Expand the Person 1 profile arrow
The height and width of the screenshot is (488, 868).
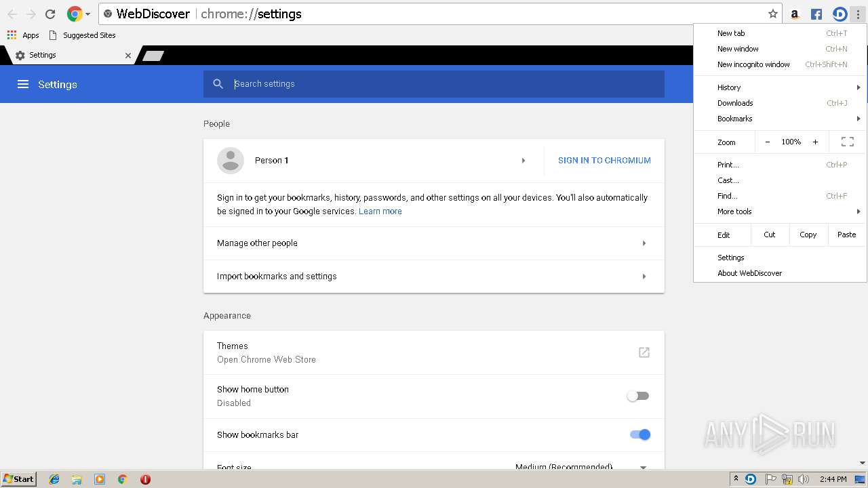click(x=523, y=161)
